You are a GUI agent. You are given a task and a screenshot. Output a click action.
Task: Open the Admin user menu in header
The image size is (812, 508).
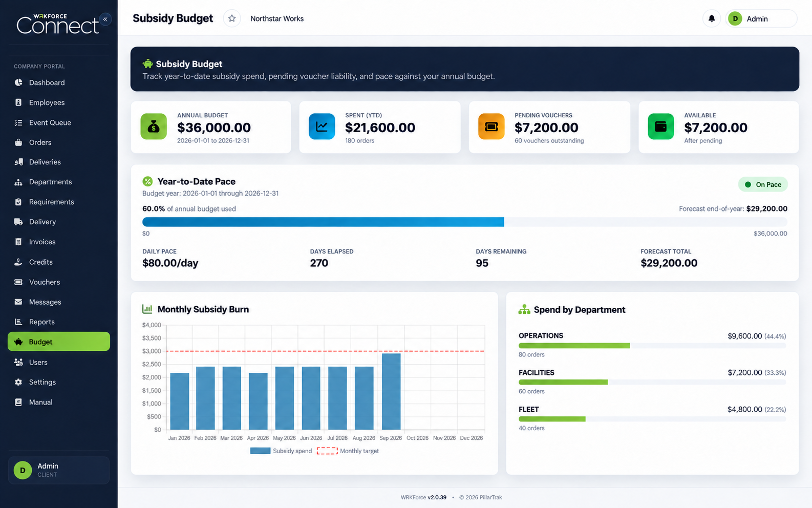coord(761,18)
